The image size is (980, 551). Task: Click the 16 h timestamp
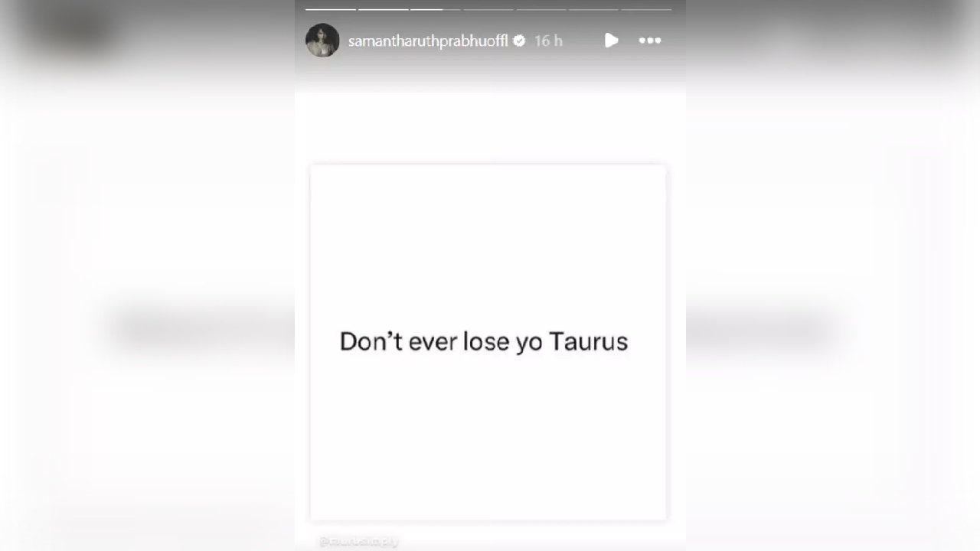[548, 41]
